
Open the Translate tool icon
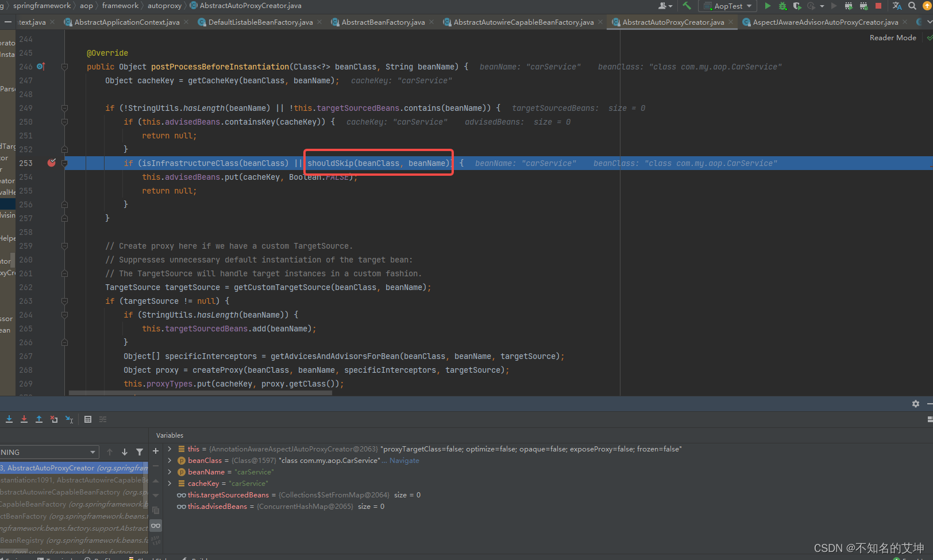[897, 6]
